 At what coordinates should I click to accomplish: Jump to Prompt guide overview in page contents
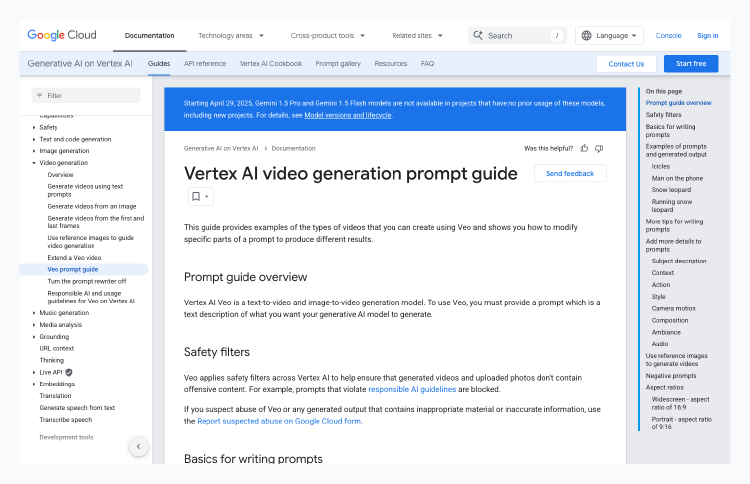(678, 103)
